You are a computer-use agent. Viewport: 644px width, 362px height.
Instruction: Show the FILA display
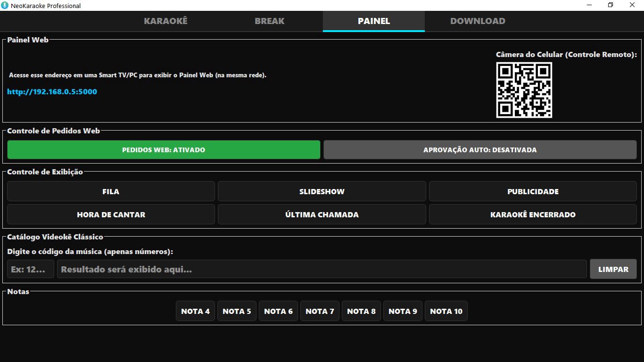click(110, 191)
